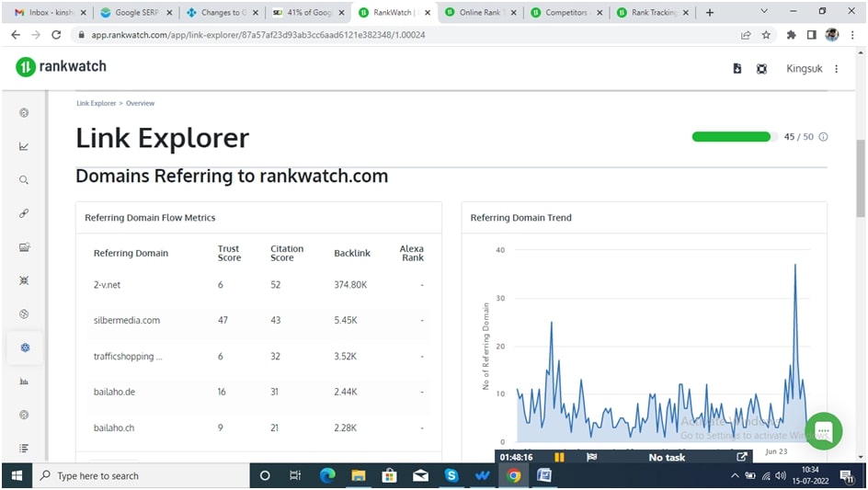The image size is (868, 490).
Task: Click the Backlink column header
Action: coord(352,253)
